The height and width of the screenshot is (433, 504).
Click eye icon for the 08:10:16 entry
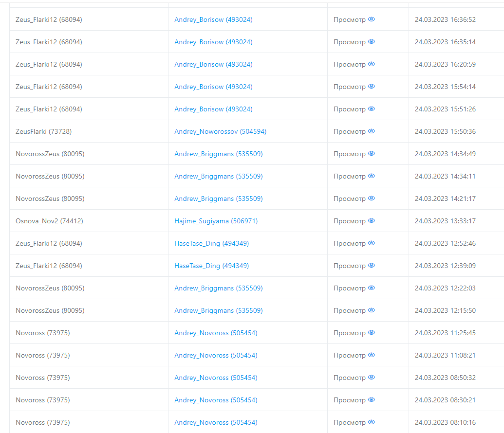click(372, 422)
